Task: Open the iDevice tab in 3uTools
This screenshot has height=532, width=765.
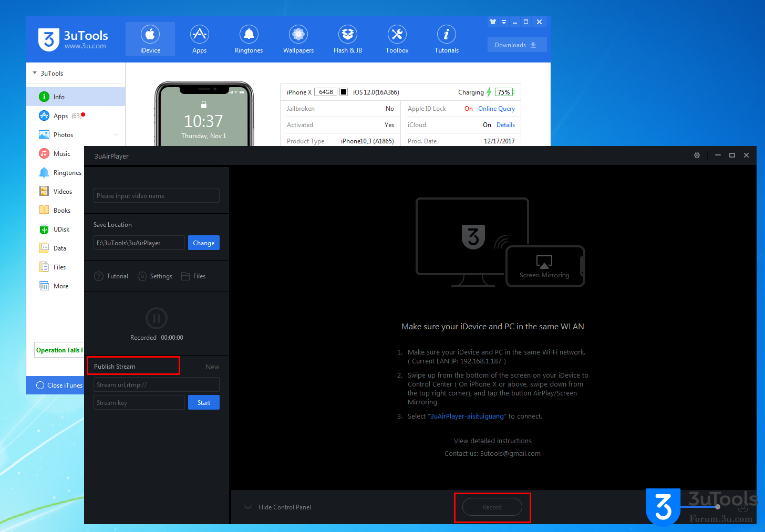Action: 150,39
